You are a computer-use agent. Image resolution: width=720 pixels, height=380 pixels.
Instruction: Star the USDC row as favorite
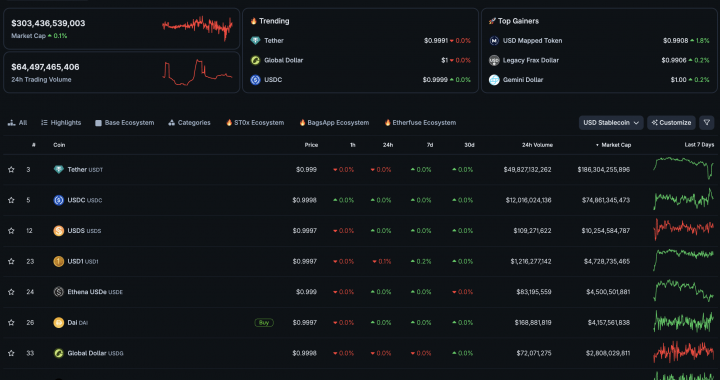[x=11, y=200]
